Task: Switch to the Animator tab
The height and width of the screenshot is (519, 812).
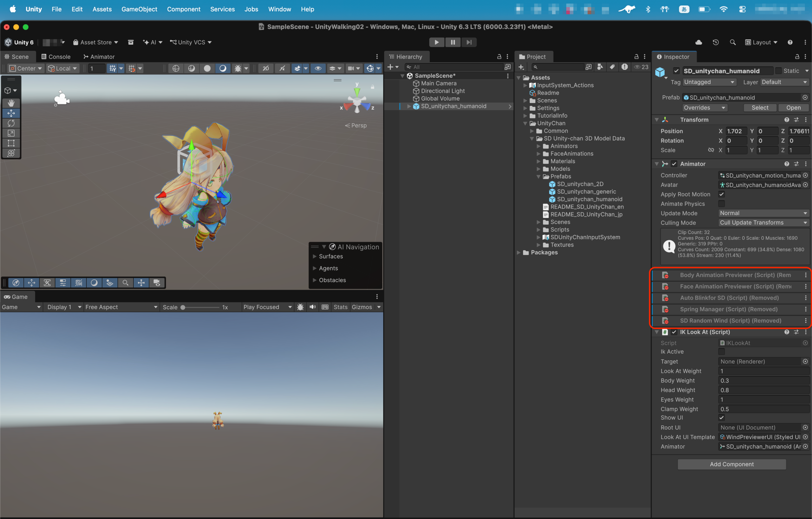Action: (x=99, y=57)
